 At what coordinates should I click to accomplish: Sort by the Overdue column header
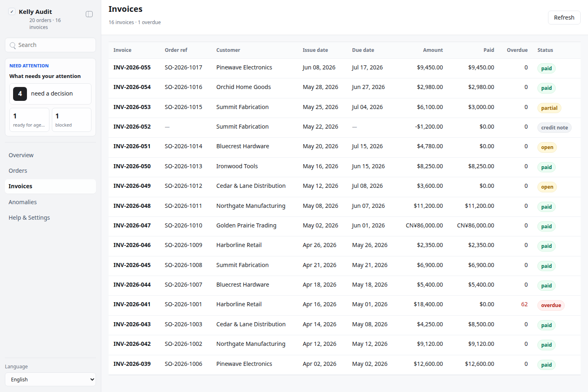(x=517, y=50)
